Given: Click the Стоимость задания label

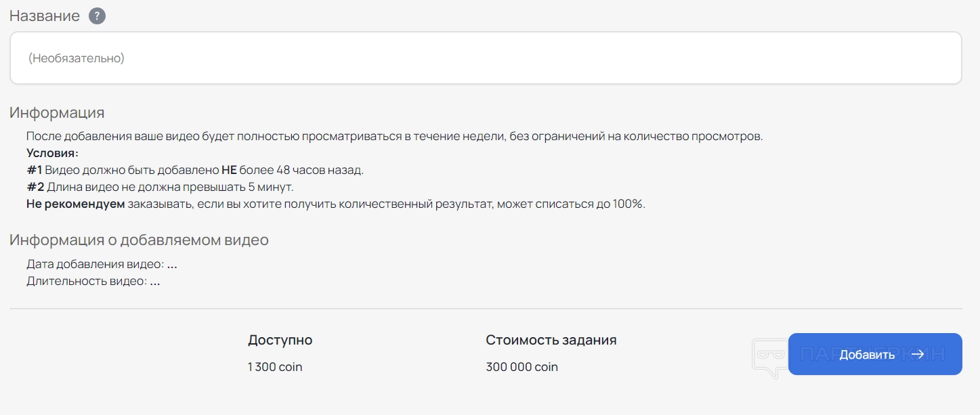Looking at the screenshot, I should coord(551,340).
